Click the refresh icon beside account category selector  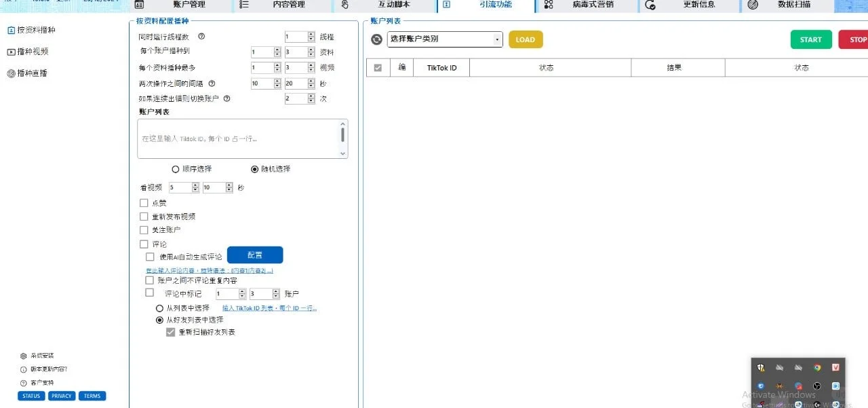tap(376, 39)
